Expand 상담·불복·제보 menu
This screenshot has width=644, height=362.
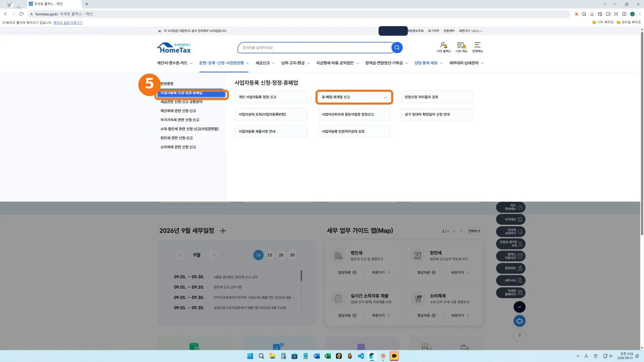click(428, 63)
